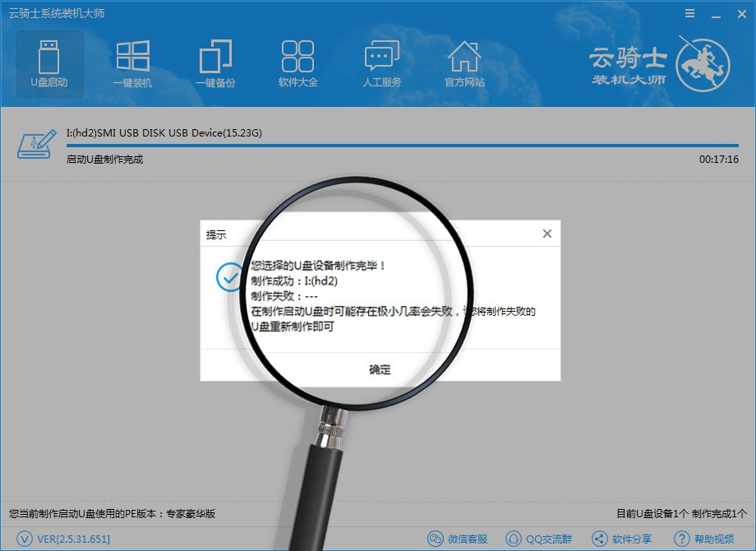Viewport: 756px width, 551px height.
Task: Open the 一键装机 section
Action: (x=132, y=63)
